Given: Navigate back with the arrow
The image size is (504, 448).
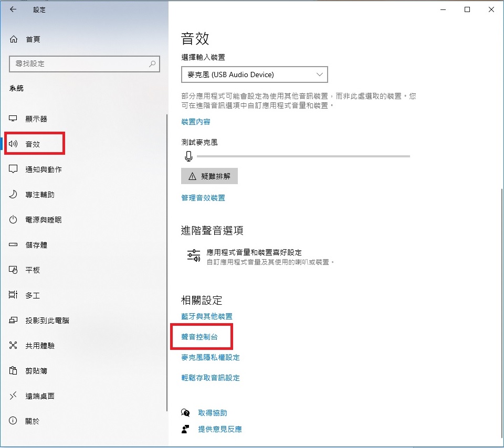Looking at the screenshot, I should tap(12, 9).
